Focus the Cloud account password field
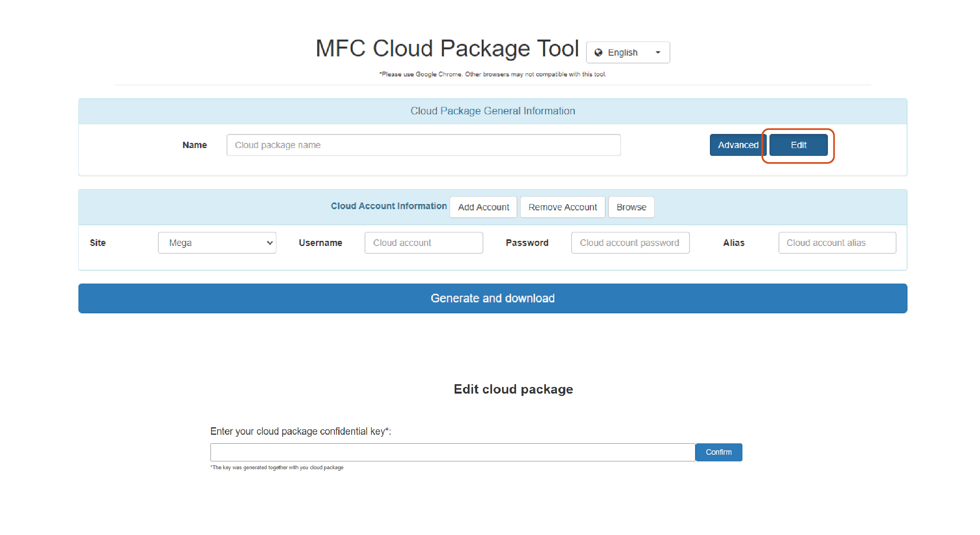 coord(630,243)
